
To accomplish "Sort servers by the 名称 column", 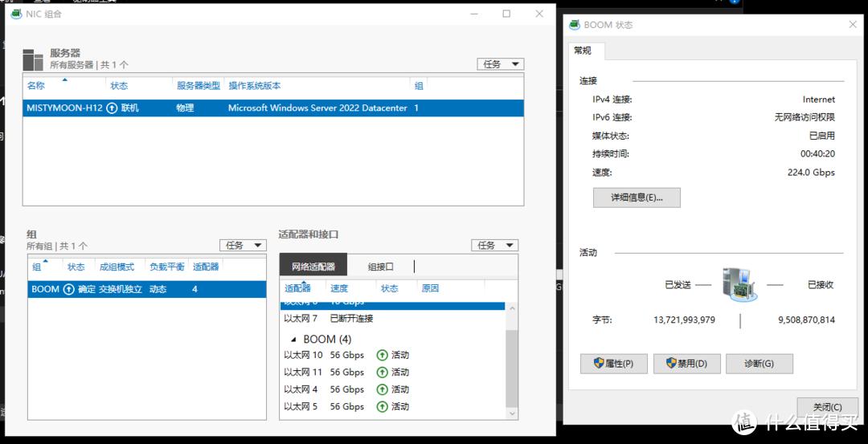I will point(36,86).
